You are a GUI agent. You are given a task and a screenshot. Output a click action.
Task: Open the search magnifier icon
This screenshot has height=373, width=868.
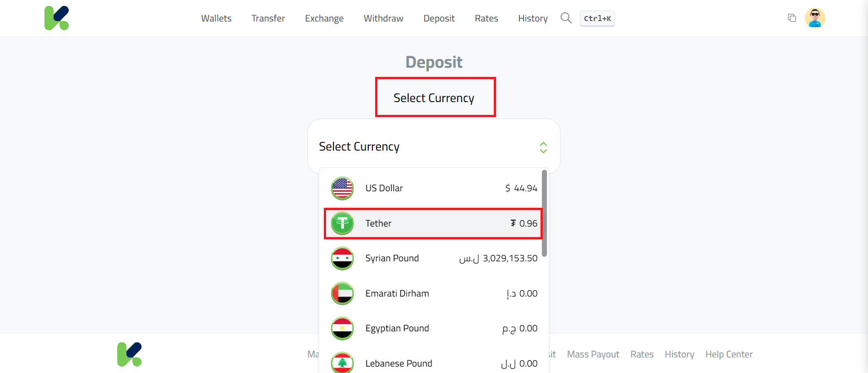[x=566, y=18]
